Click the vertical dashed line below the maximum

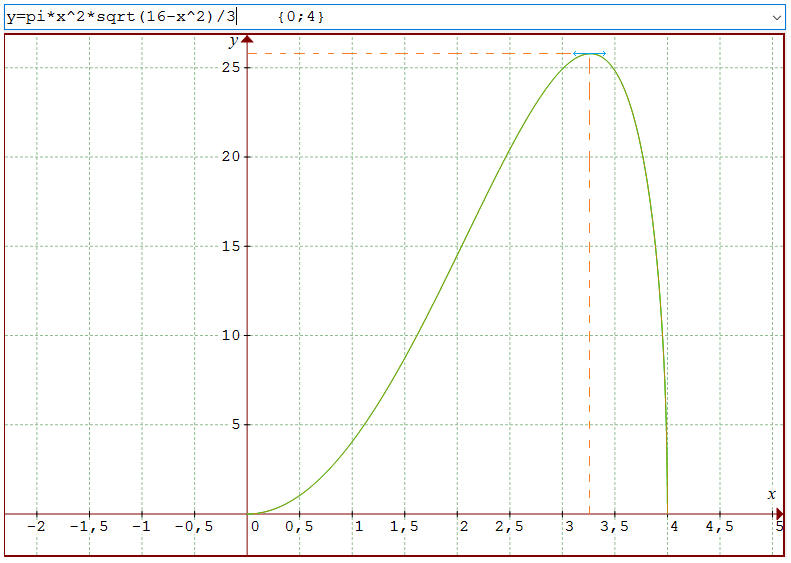589,300
